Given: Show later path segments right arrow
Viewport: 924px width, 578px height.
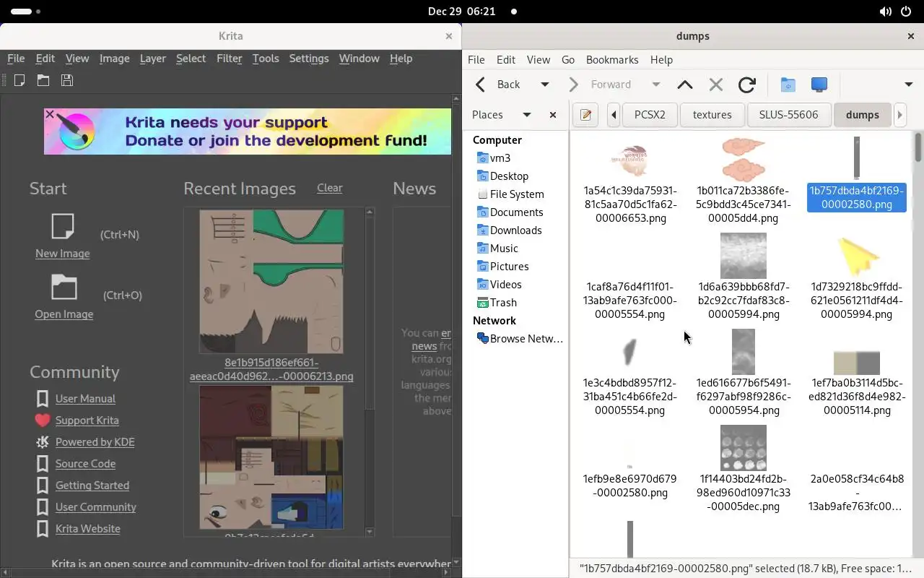Looking at the screenshot, I should coord(899,115).
